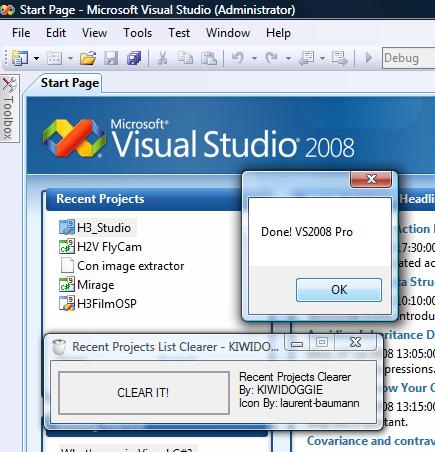The width and height of the screenshot is (435, 452).
Task: Click the Copy icon in toolbar
Action: [185, 58]
